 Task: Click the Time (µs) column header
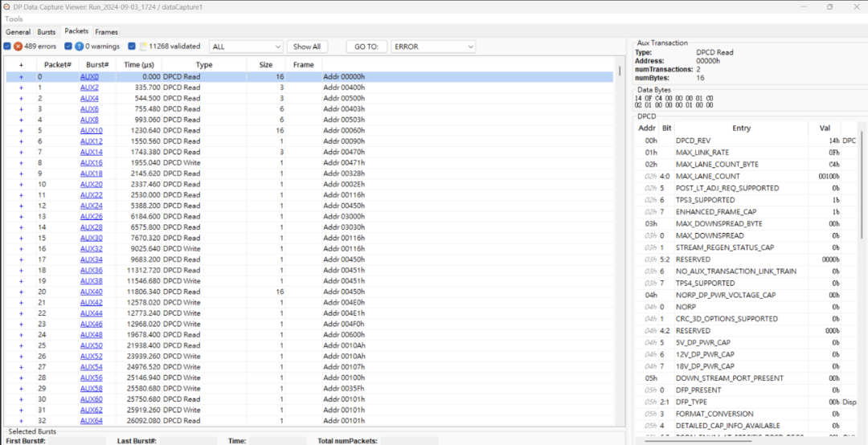pyautogui.click(x=139, y=65)
